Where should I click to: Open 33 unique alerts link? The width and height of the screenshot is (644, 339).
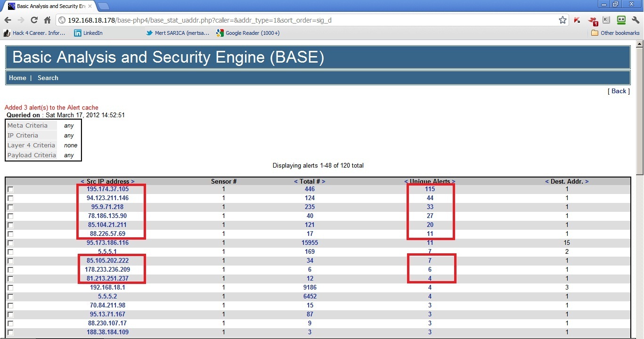click(x=430, y=207)
